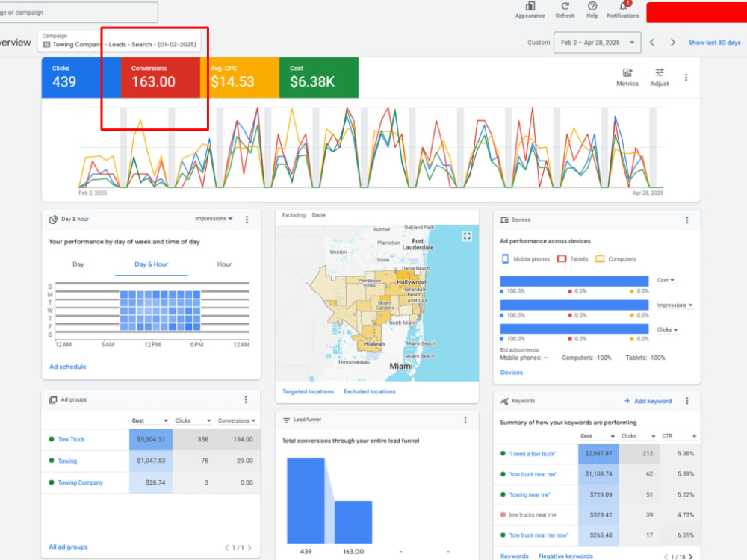Open the Devices Clicks metric dropdown
This screenshot has height=560, width=747.
click(x=667, y=329)
